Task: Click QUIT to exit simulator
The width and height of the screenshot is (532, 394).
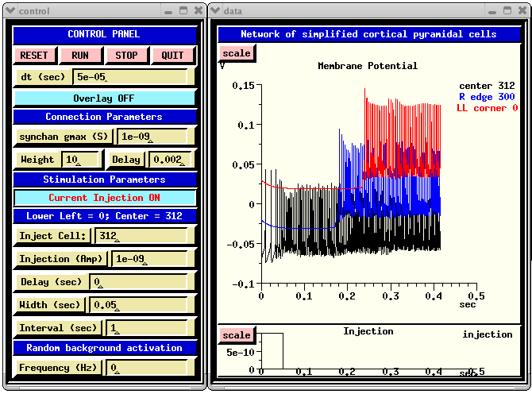Action: 172,56
